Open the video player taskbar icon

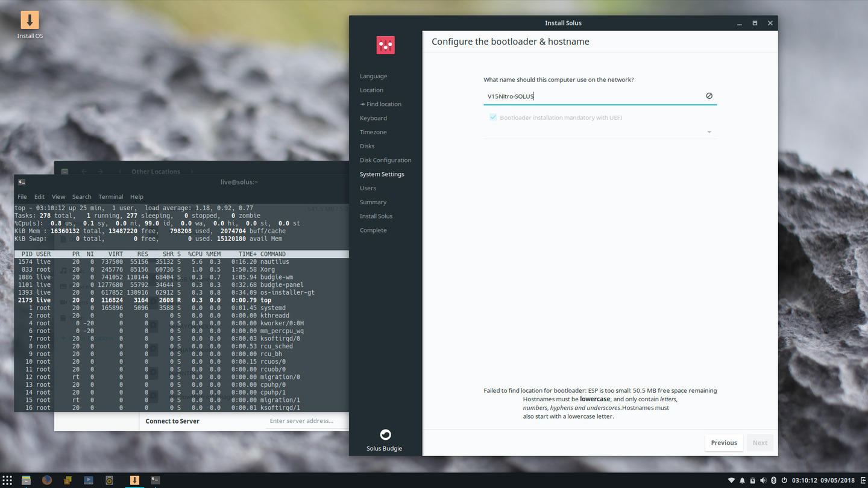tap(89, 480)
